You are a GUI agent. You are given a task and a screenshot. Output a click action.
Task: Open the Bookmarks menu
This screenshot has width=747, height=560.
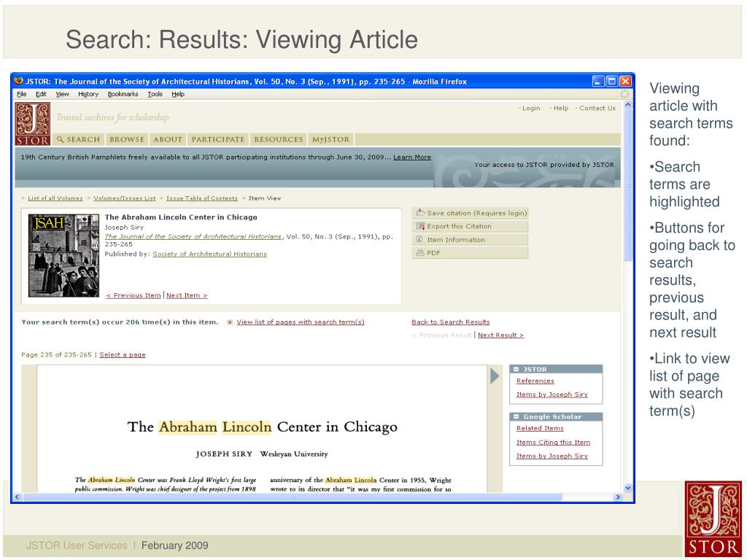click(x=123, y=94)
